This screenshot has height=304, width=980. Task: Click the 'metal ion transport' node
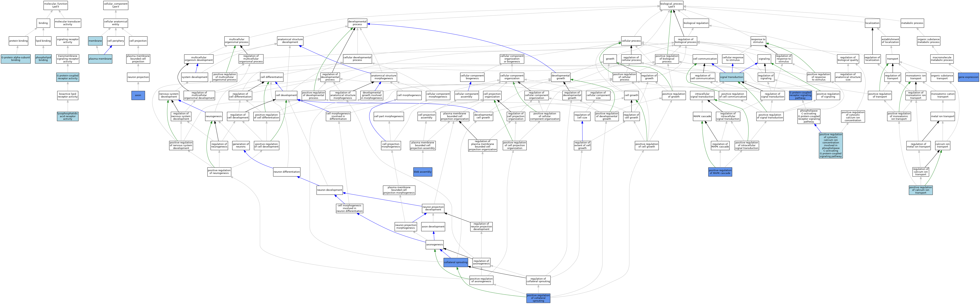(x=943, y=116)
